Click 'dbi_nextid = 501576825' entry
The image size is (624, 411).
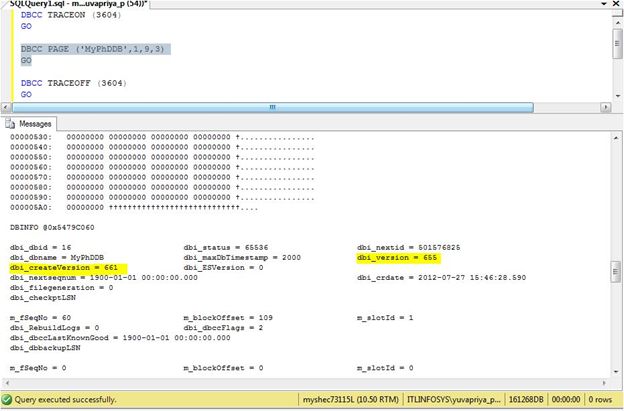click(x=408, y=247)
